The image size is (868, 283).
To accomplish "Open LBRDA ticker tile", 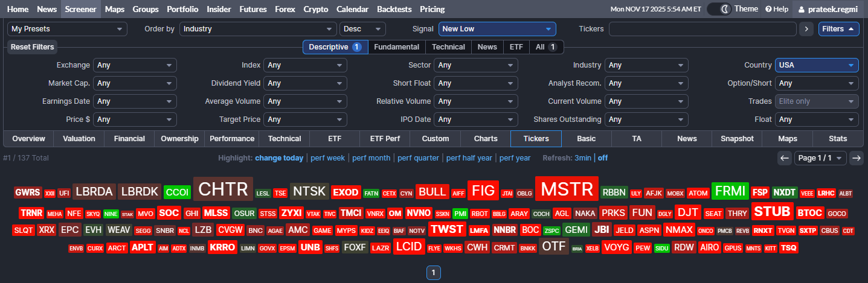I will [94, 192].
